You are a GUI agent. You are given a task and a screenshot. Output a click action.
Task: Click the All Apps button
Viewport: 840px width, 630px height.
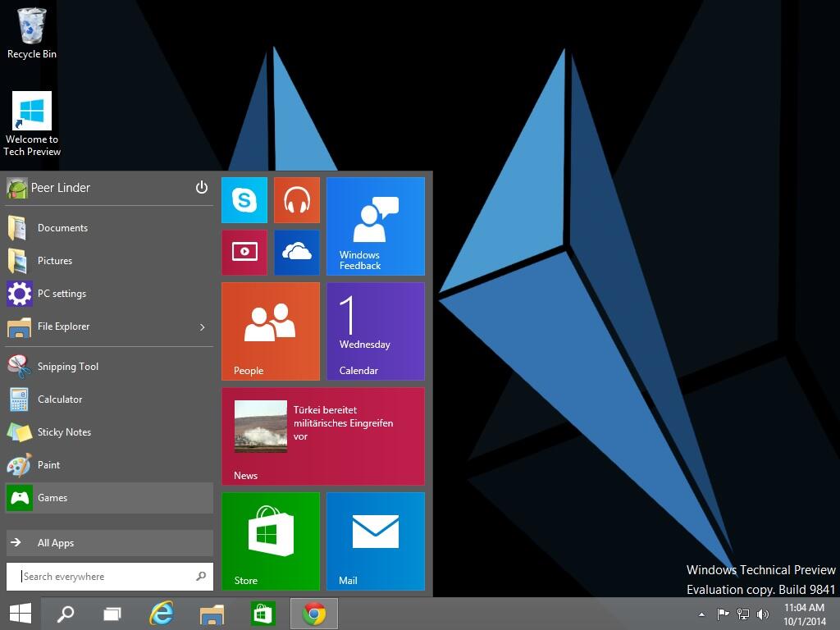[x=109, y=543]
